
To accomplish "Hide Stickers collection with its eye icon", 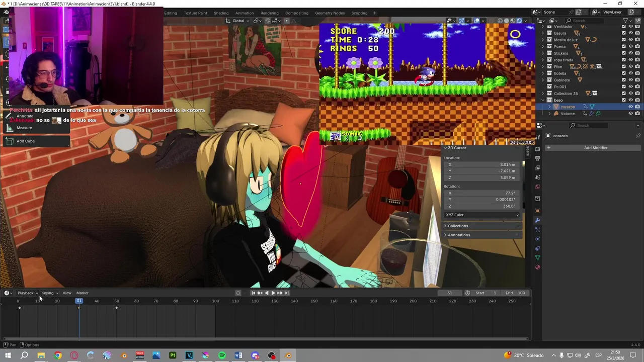I will point(630,53).
